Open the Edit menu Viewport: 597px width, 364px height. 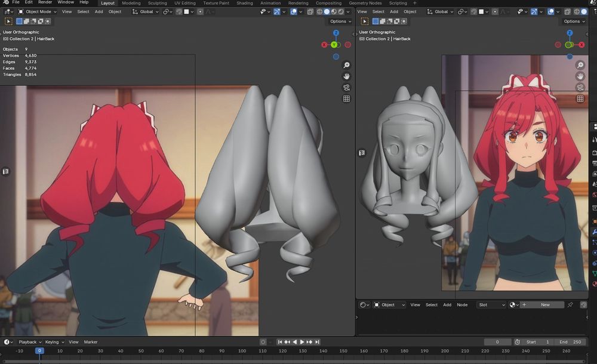(29, 2)
